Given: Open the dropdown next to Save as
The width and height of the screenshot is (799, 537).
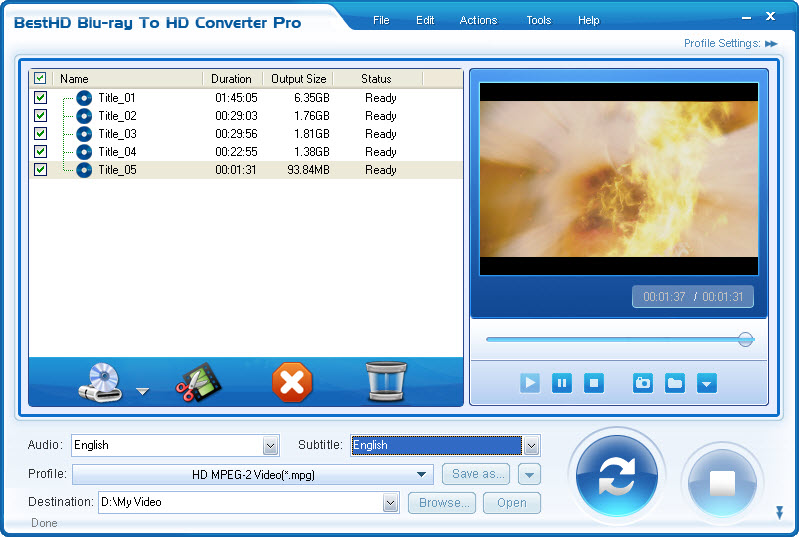Looking at the screenshot, I should [x=529, y=474].
